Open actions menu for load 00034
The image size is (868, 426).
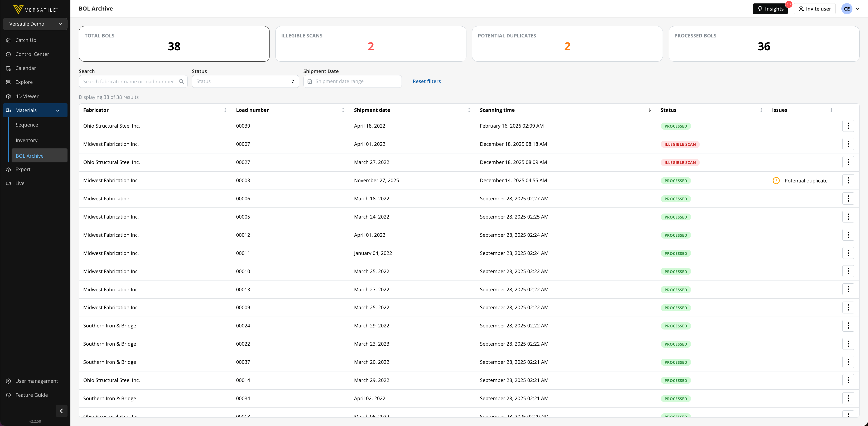click(848, 398)
